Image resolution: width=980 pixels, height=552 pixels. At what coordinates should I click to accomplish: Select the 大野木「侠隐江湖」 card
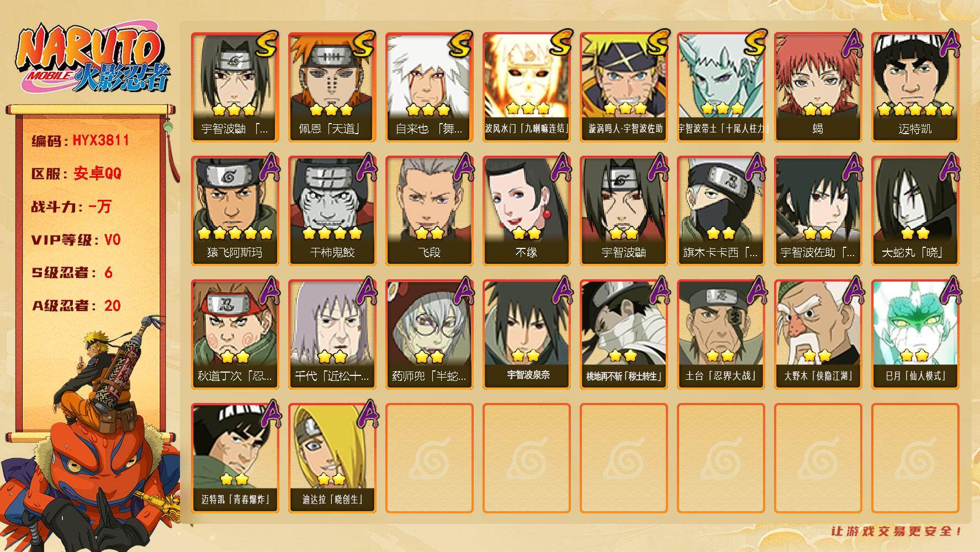[x=818, y=335]
